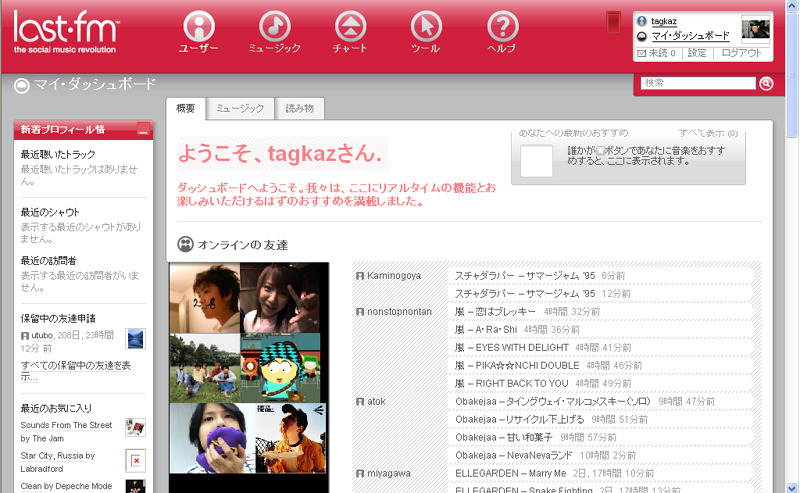
Task: Click user icon next to tagkaz
Action: click(642, 21)
